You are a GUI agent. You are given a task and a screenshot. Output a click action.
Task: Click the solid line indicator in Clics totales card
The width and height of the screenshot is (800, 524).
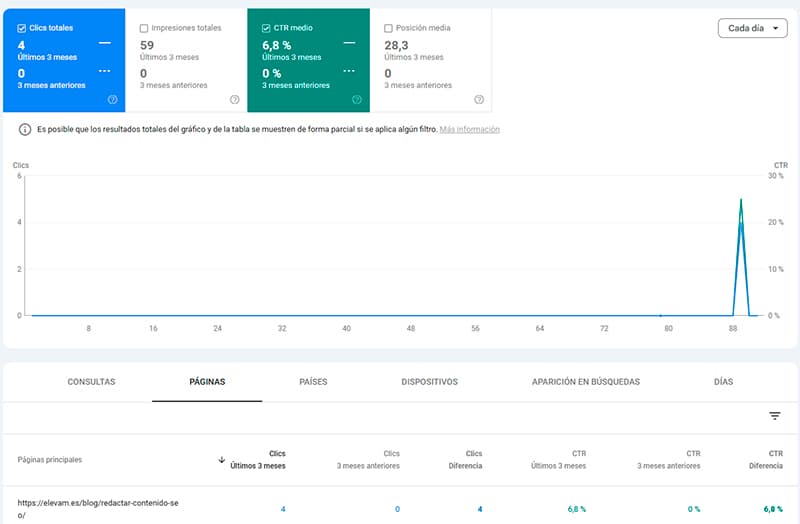(x=105, y=43)
